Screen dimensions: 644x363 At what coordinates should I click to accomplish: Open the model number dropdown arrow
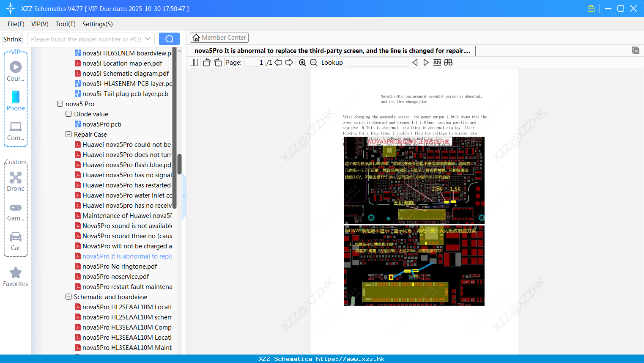(x=148, y=39)
